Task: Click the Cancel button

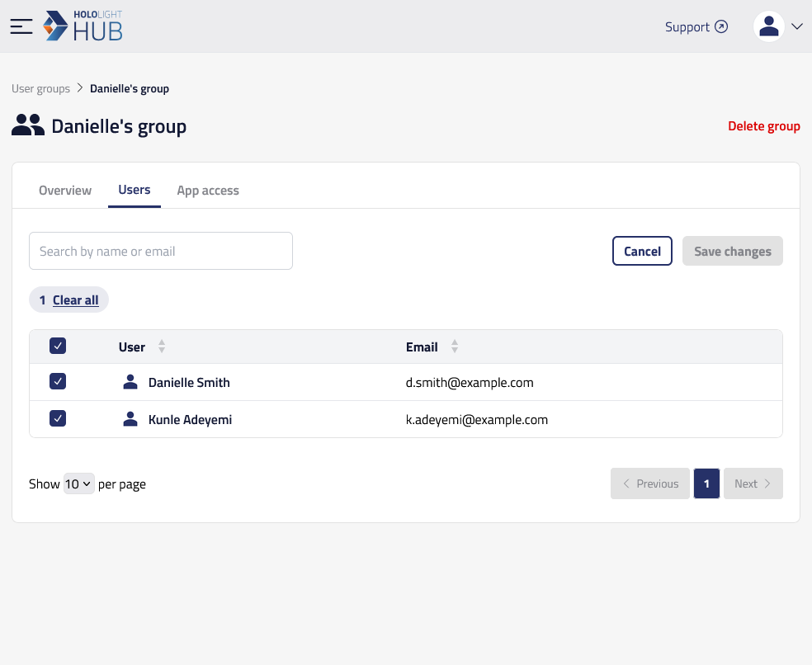Action: pos(642,251)
